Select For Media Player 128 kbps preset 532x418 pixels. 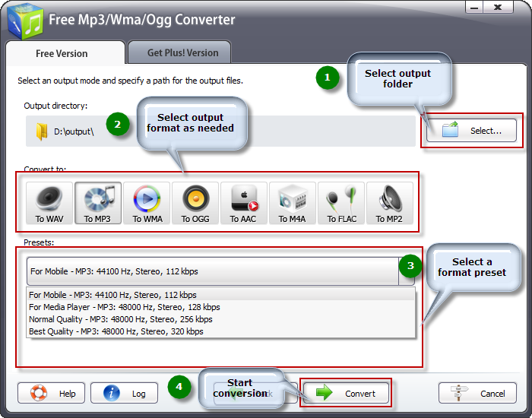click(x=220, y=307)
